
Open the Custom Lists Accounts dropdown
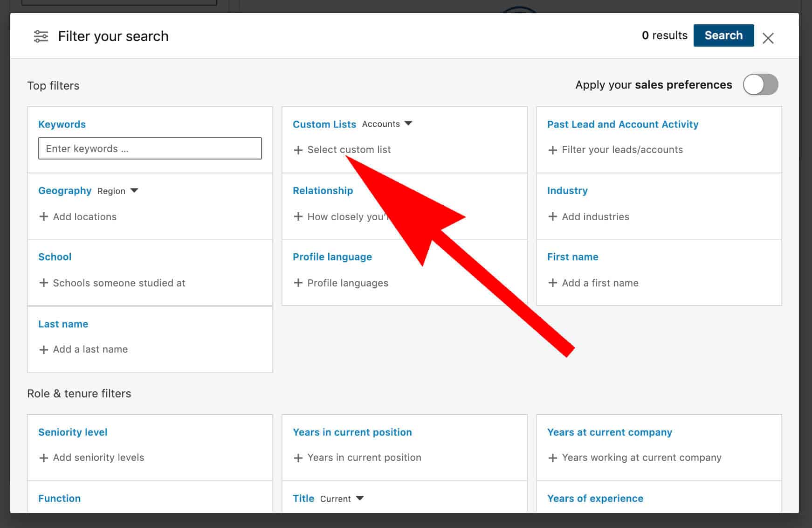coord(387,124)
